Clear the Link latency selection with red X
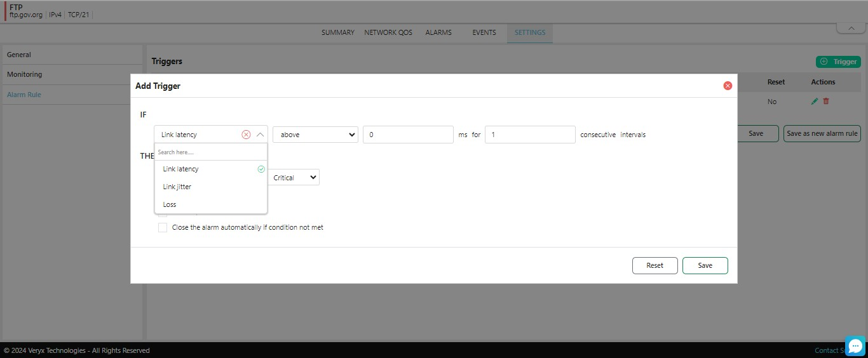Viewport: 868px width, 358px height. (246, 135)
